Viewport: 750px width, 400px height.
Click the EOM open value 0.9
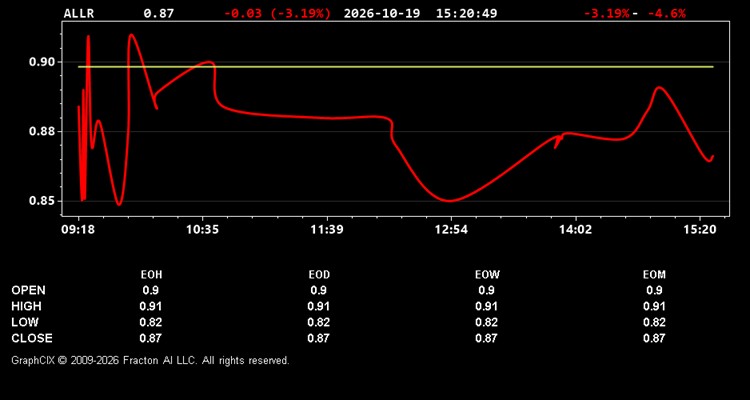click(654, 290)
